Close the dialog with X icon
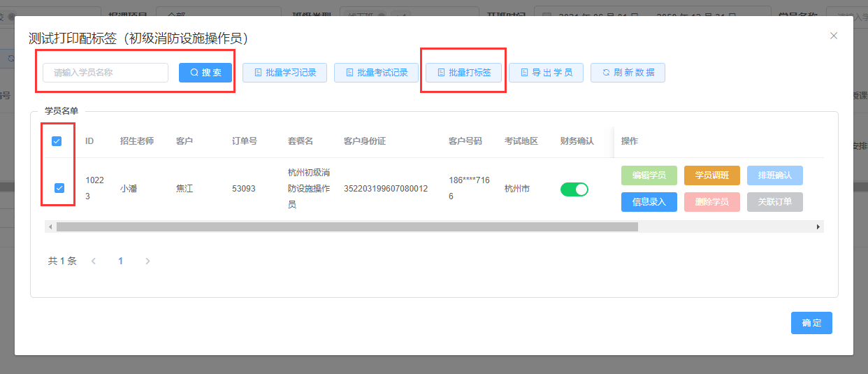 [x=834, y=36]
